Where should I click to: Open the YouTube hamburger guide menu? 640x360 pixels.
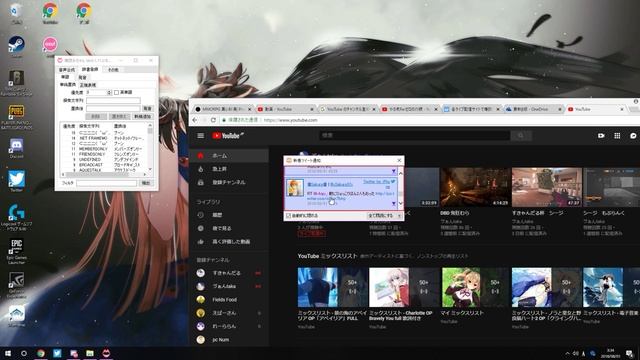tap(200, 136)
